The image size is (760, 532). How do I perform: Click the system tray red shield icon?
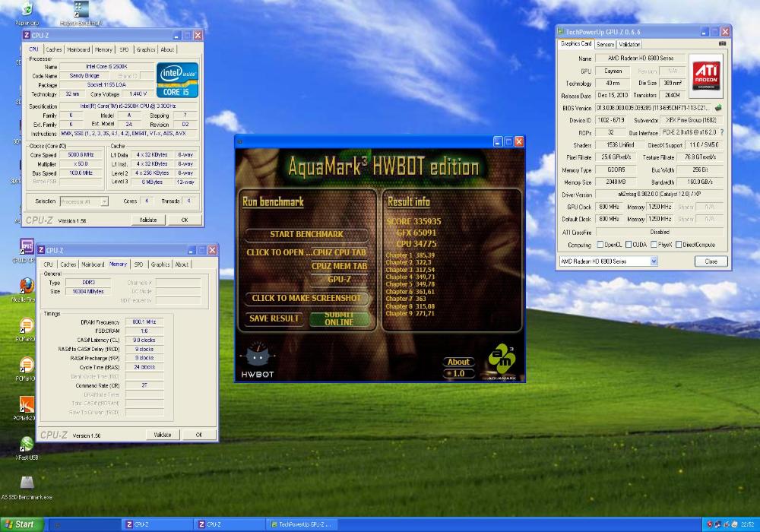(x=710, y=524)
